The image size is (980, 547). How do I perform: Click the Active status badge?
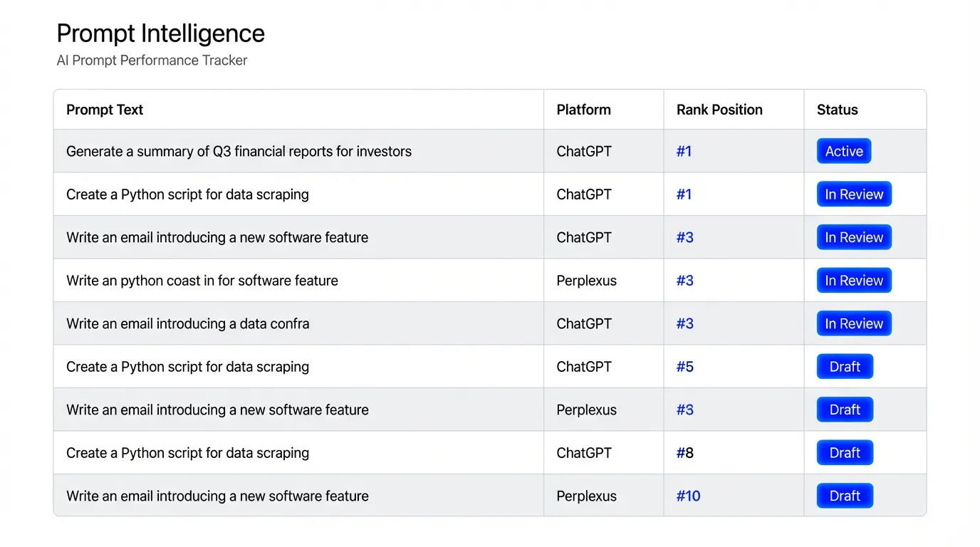(x=843, y=151)
